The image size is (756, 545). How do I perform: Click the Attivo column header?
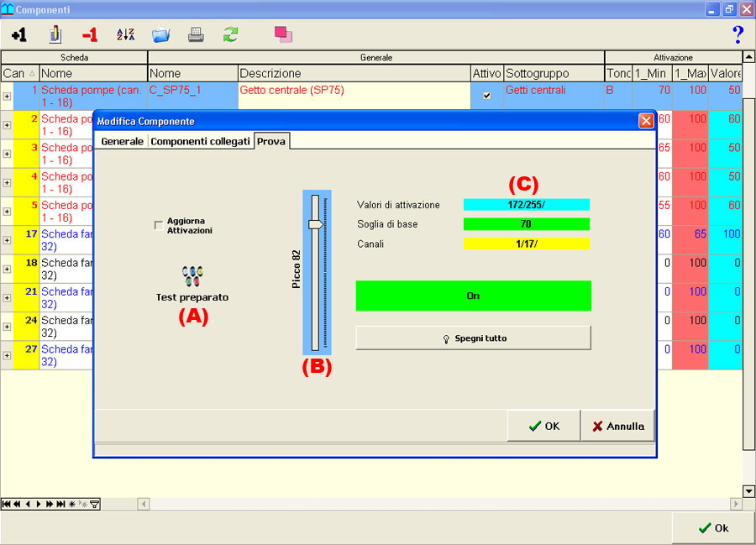pos(487,73)
